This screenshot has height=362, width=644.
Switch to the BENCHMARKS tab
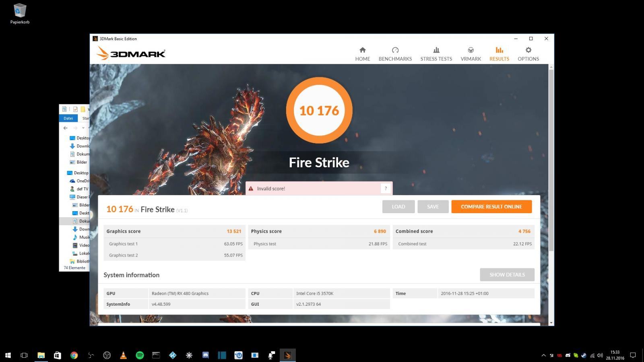pyautogui.click(x=395, y=54)
